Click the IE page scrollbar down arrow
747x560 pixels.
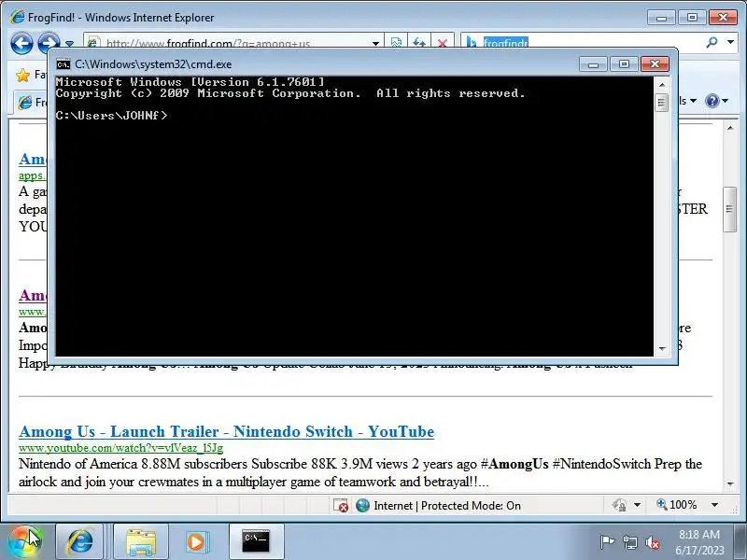click(x=730, y=483)
